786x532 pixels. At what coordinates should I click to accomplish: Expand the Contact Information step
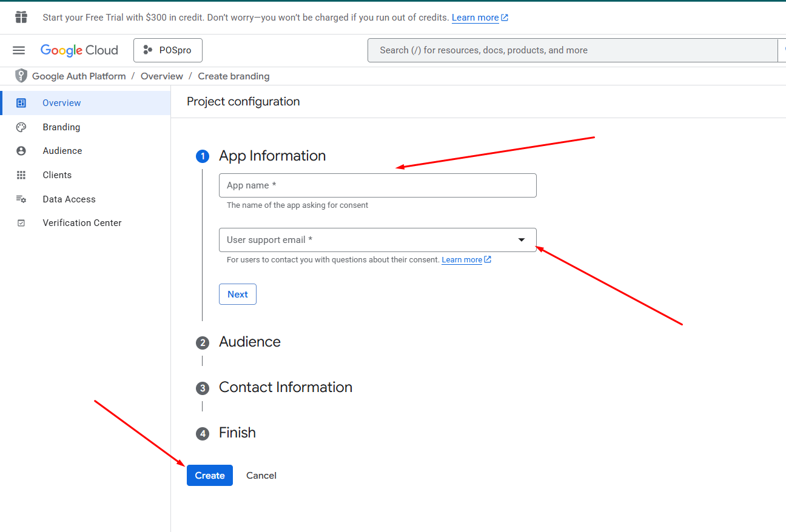tap(285, 387)
